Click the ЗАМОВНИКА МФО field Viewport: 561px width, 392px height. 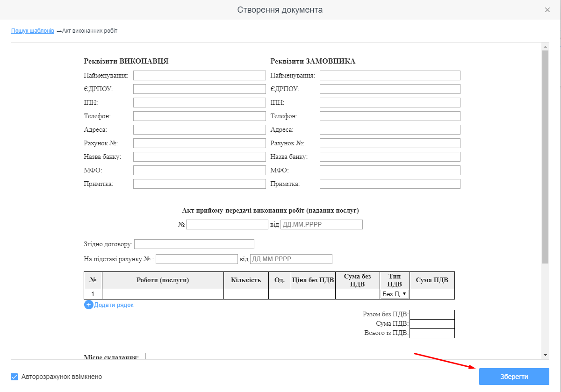pyautogui.click(x=390, y=170)
